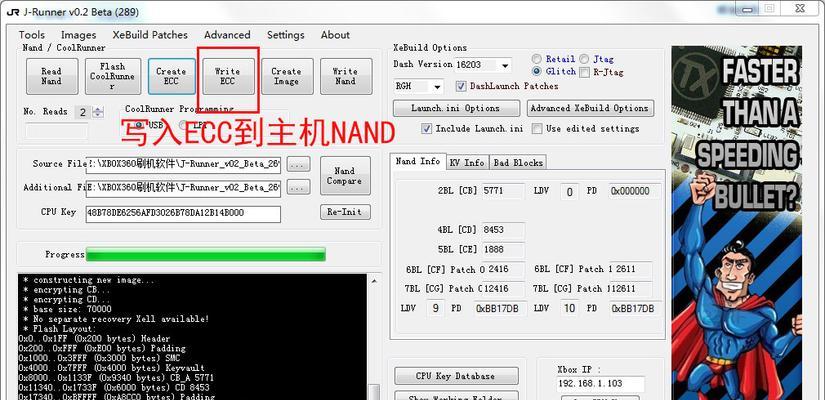
Task: Switch to the Nand Info tab
Action: [x=418, y=162]
